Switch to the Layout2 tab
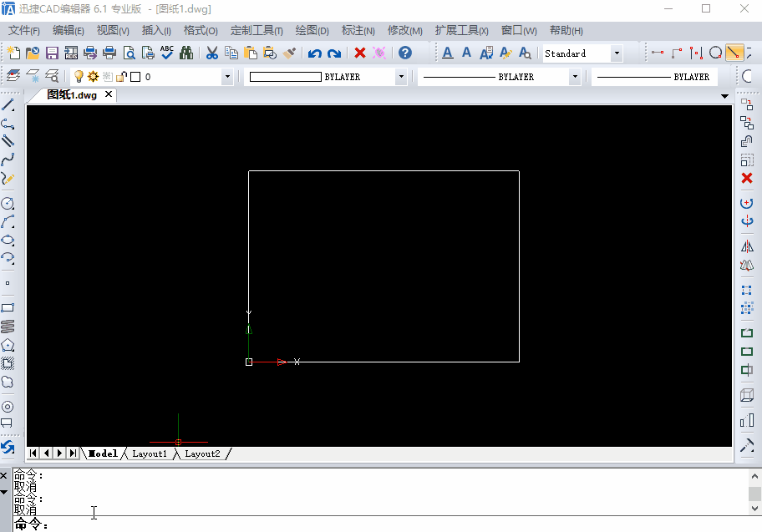This screenshot has width=762, height=532. [202, 453]
